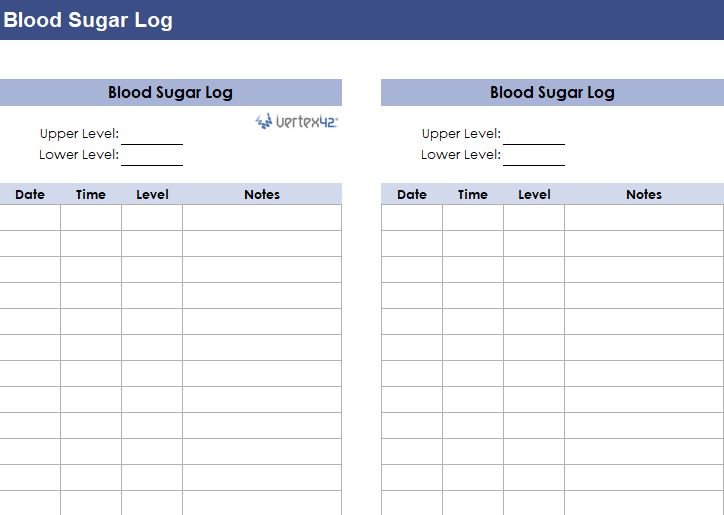Select first Notes cell in left table

(262, 218)
